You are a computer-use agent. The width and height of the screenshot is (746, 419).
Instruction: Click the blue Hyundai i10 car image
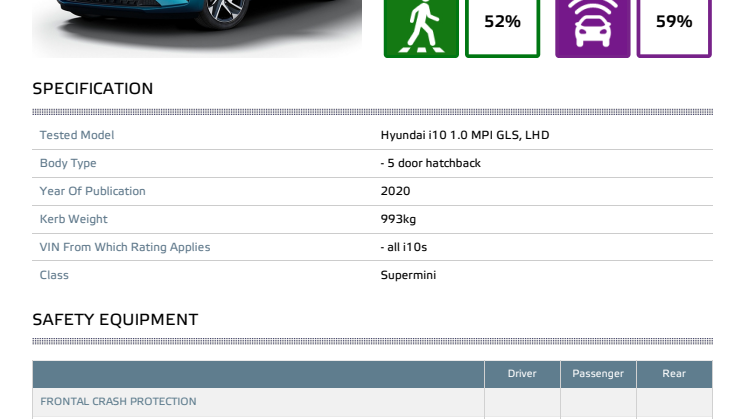click(x=196, y=29)
